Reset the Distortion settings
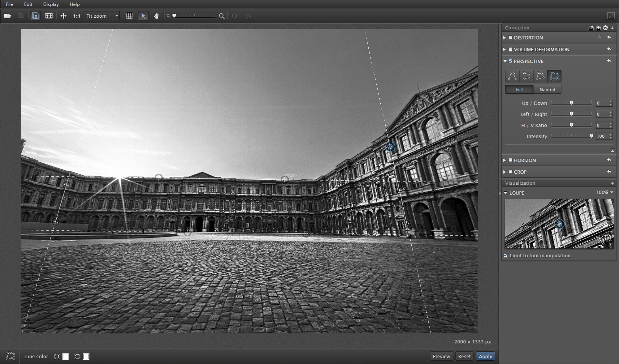 [x=609, y=37]
